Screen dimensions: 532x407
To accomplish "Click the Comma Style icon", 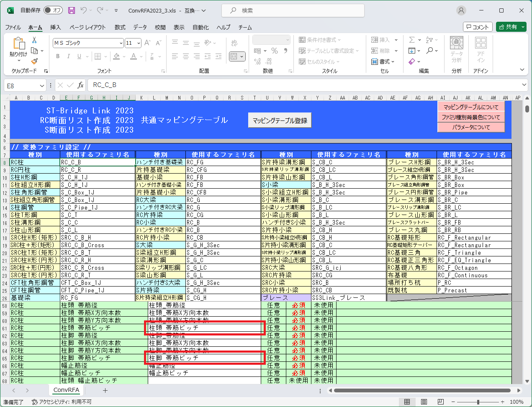I will tap(285, 51).
